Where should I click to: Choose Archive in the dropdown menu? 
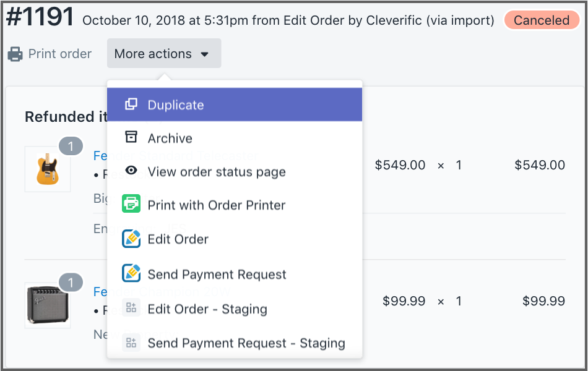pyautogui.click(x=170, y=139)
